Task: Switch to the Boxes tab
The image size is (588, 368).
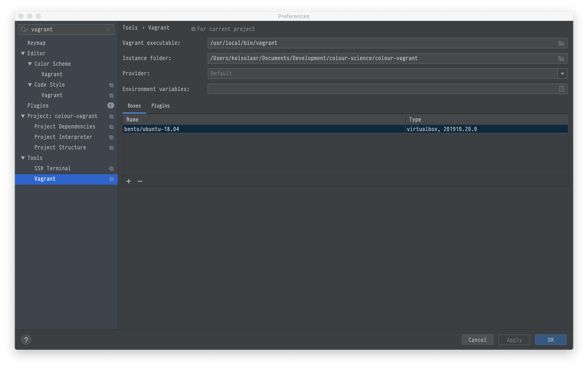Action: pyautogui.click(x=134, y=106)
